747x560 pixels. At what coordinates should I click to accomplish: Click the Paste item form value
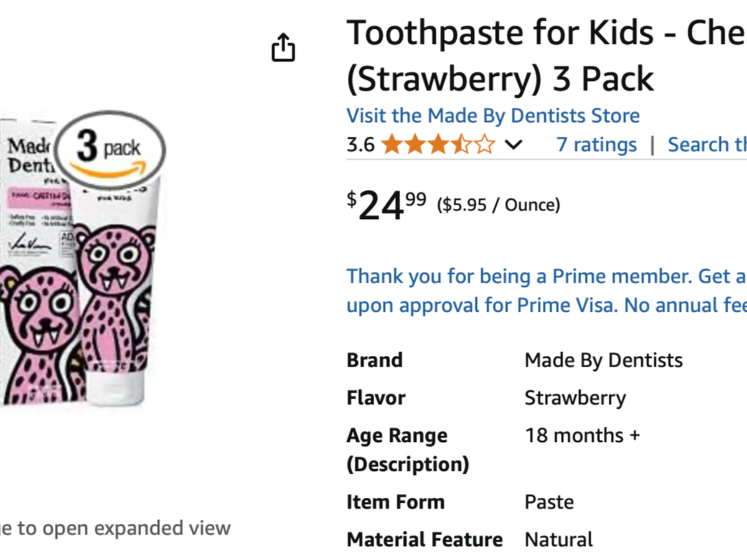(549, 502)
